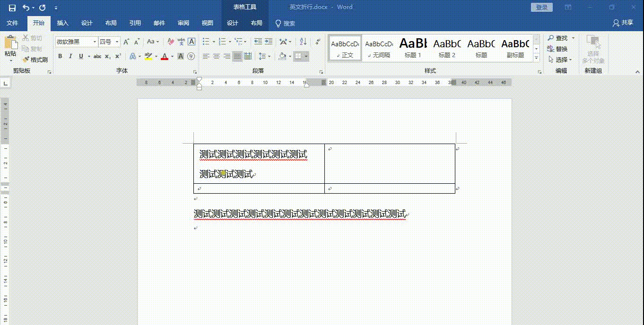Click the decrease indent icon
644x325 pixels.
click(258, 42)
